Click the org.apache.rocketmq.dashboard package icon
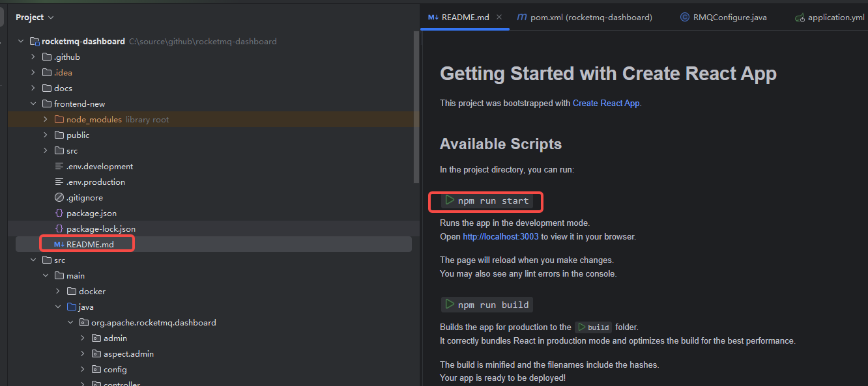 click(x=84, y=322)
